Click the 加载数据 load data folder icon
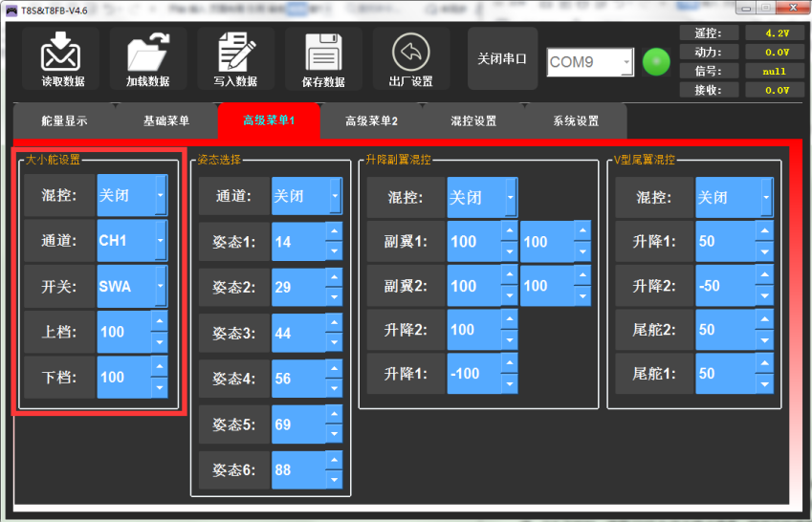The image size is (812, 522). click(147, 52)
